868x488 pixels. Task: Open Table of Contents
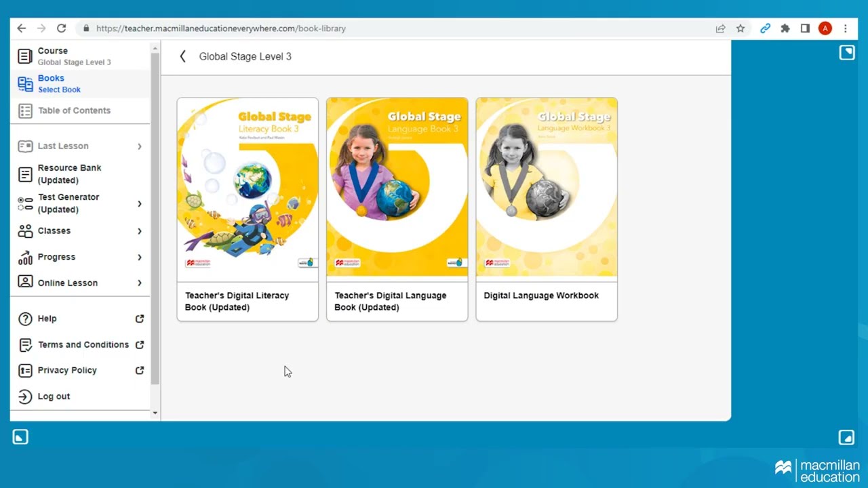(80, 110)
